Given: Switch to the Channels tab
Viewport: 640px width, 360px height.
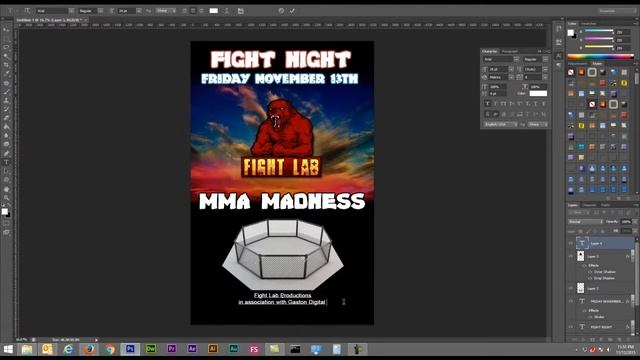Looking at the screenshot, I should tap(589, 205).
